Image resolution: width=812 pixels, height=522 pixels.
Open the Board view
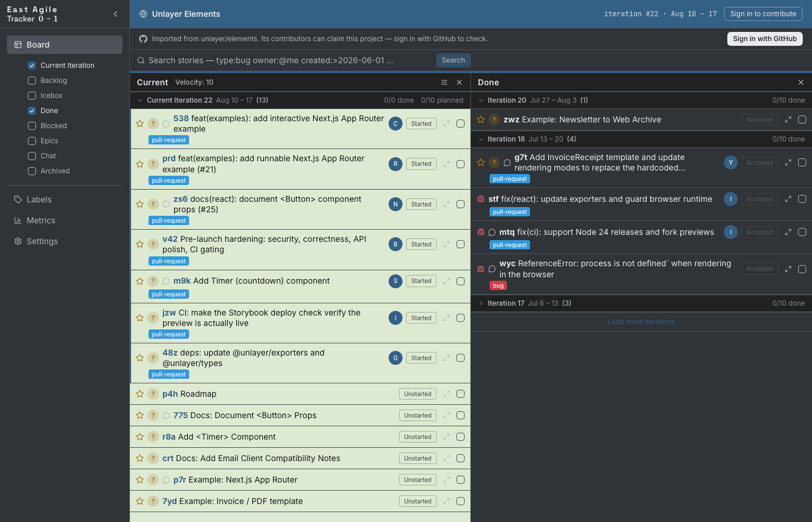64,45
